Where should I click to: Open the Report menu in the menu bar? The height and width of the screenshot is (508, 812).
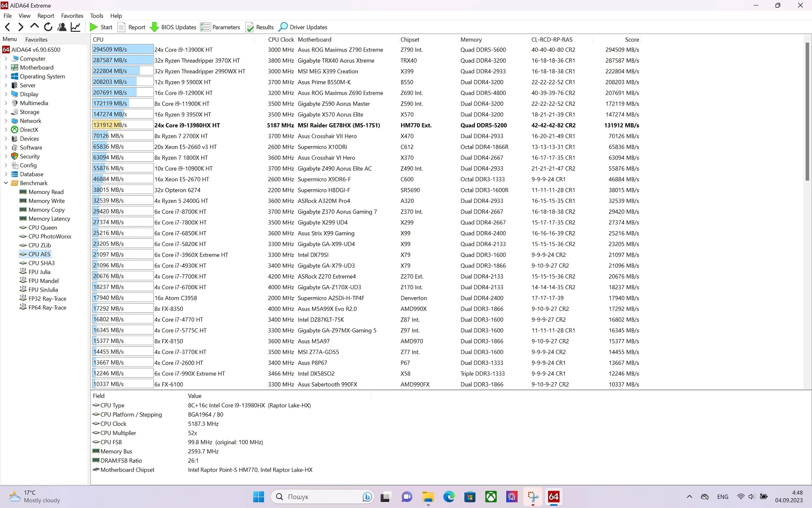46,16
